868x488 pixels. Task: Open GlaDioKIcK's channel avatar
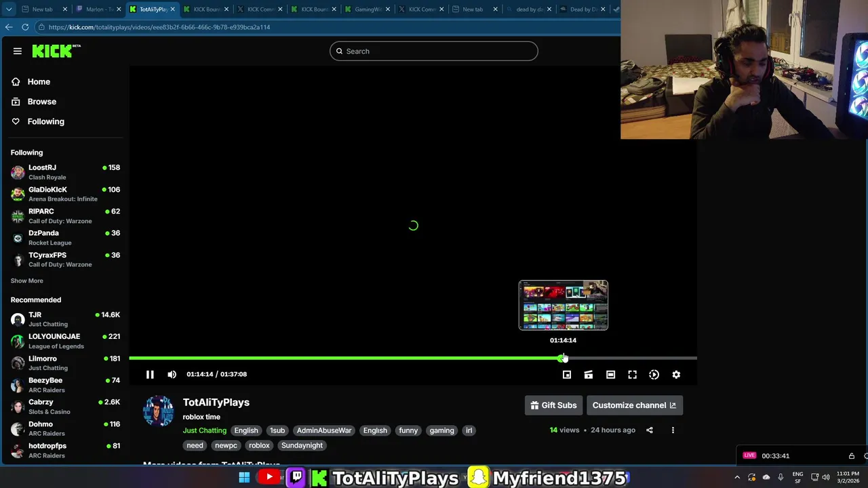click(x=18, y=194)
